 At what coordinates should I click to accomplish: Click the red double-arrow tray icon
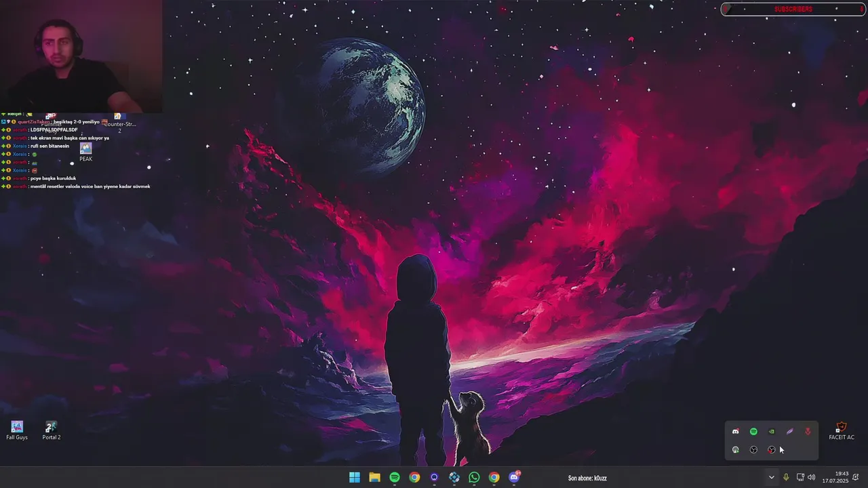(807, 432)
